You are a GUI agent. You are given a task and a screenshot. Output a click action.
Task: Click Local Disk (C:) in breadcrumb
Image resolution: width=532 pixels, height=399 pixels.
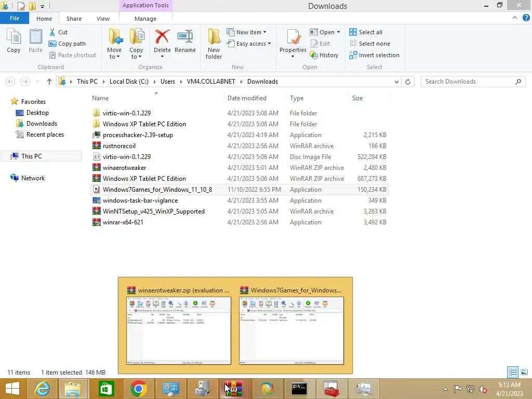(129, 82)
